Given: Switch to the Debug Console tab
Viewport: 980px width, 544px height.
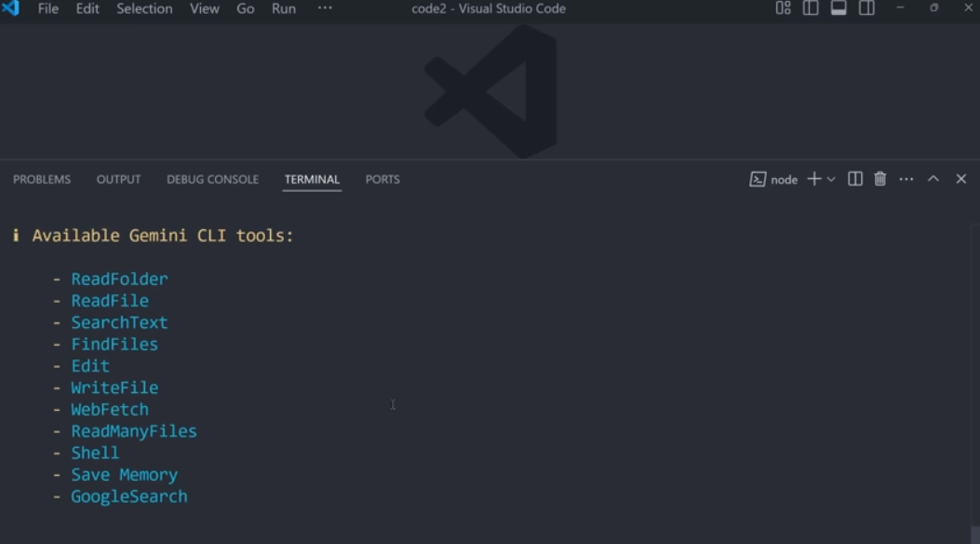Looking at the screenshot, I should coord(212,180).
